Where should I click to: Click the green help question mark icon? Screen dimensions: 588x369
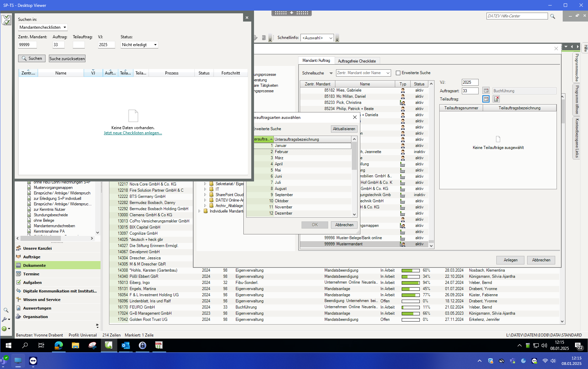tap(4, 329)
